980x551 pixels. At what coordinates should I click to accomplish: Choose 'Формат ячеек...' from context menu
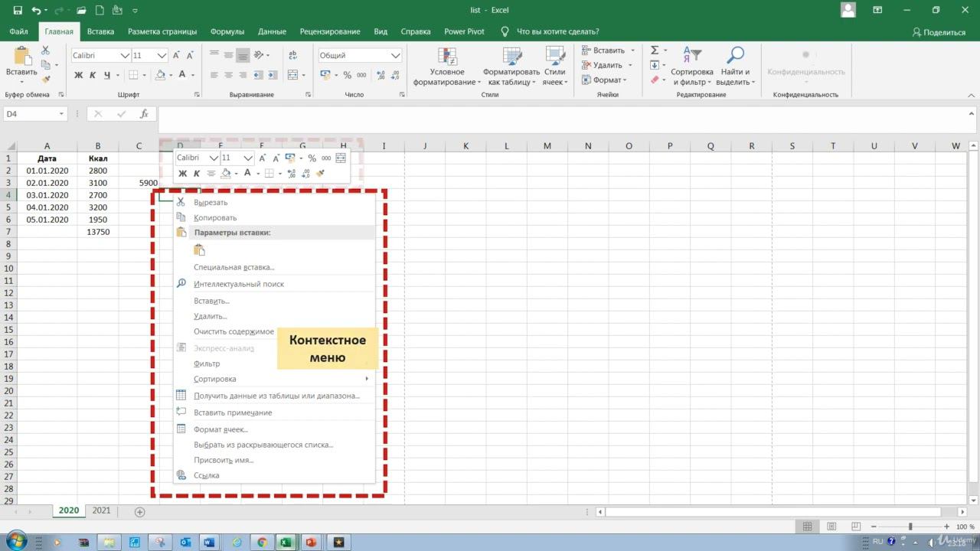click(220, 429)
